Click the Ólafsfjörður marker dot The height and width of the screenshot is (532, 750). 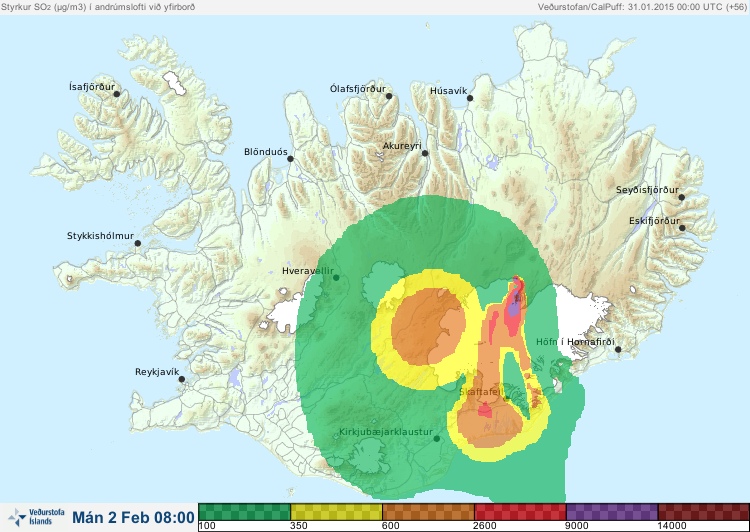tap(389, 96)
